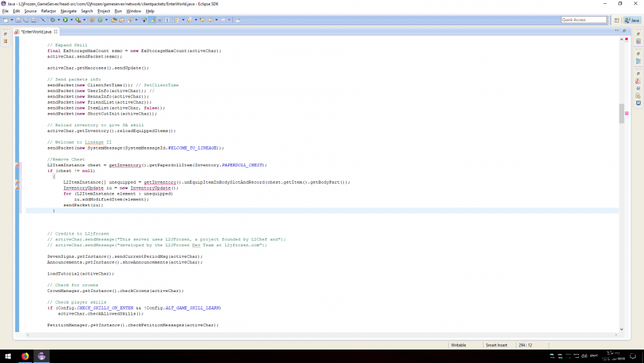
Task: Click the Run button in the toolbar
Action: coord(66,20)
